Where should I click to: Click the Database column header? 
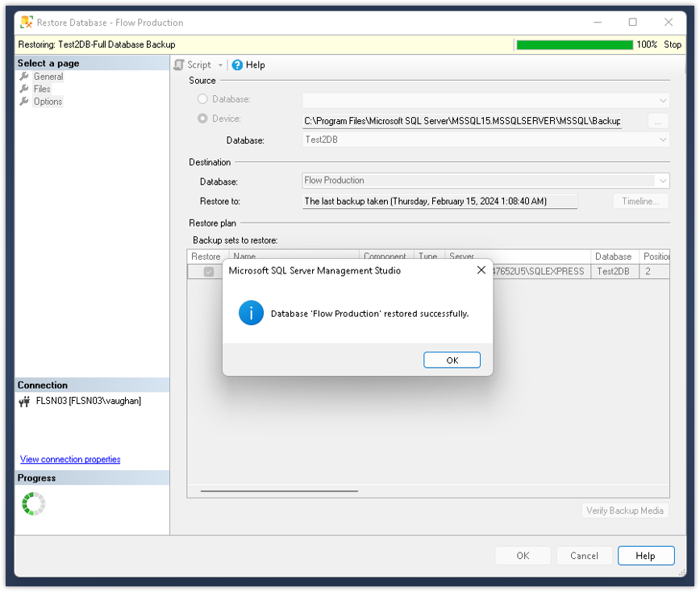tap(615, 256)
